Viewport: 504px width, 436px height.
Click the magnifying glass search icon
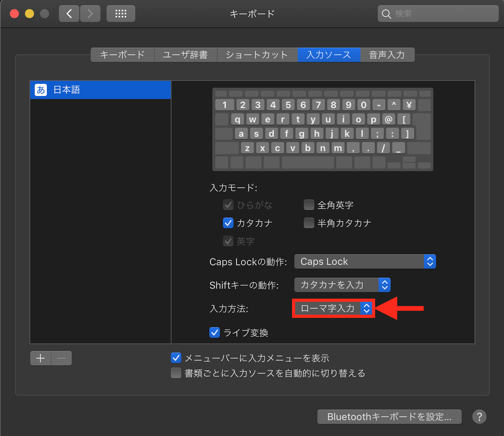(x=386, y=14)
